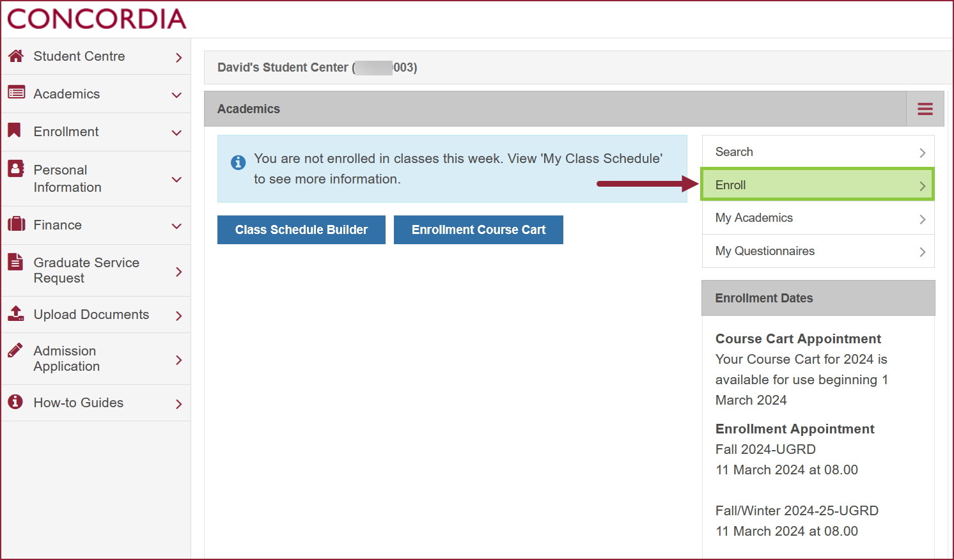Image resolution: width=954 pixels, height=560 pixels.
Task: Open How-to Guides menu item
Action: (x=96, y=403)
